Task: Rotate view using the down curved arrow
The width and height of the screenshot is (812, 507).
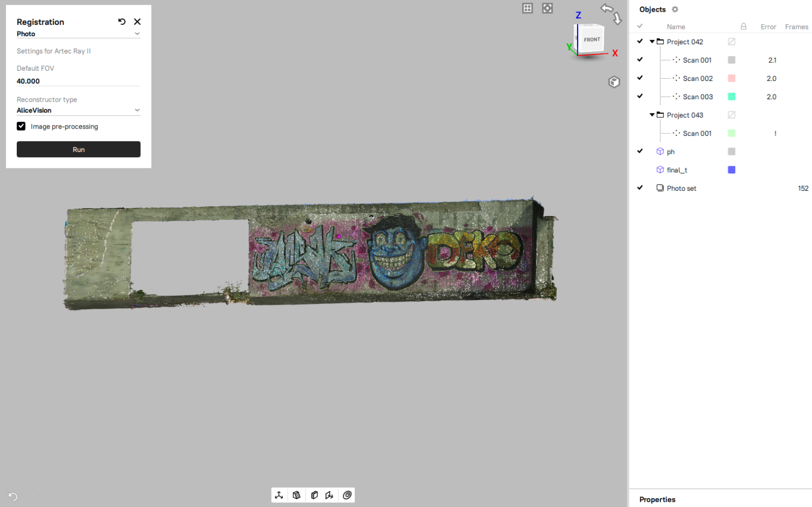Action: pyautogui.click(x=617, y=19)
